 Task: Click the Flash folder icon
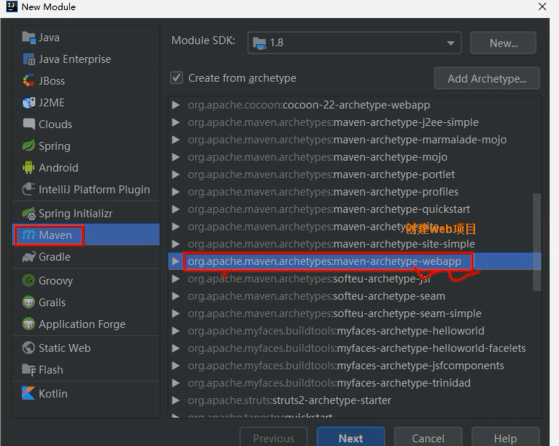tap(29, 370)
